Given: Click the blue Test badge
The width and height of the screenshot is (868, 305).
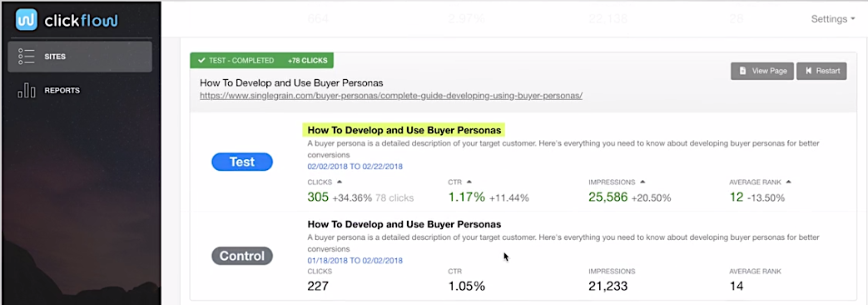Looking at the screenshot, I should pos(242,162).
